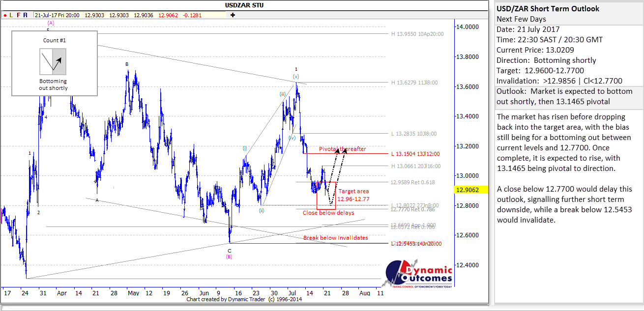Click the 'Bottoming out shortly' caption in Count box

[53, 85]
